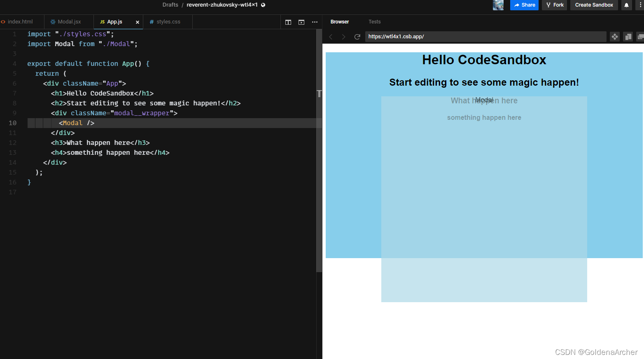The width and height of the screenshot is (644, 359).
Task: Select the App.js editor tab
Action: point(114,22)
